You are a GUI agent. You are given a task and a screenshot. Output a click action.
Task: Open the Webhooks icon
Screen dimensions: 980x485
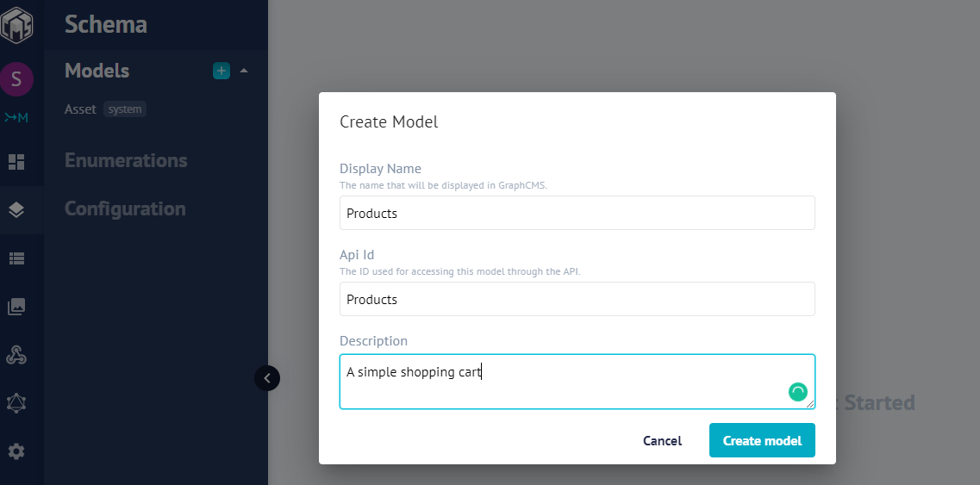[x=16, y=355]
